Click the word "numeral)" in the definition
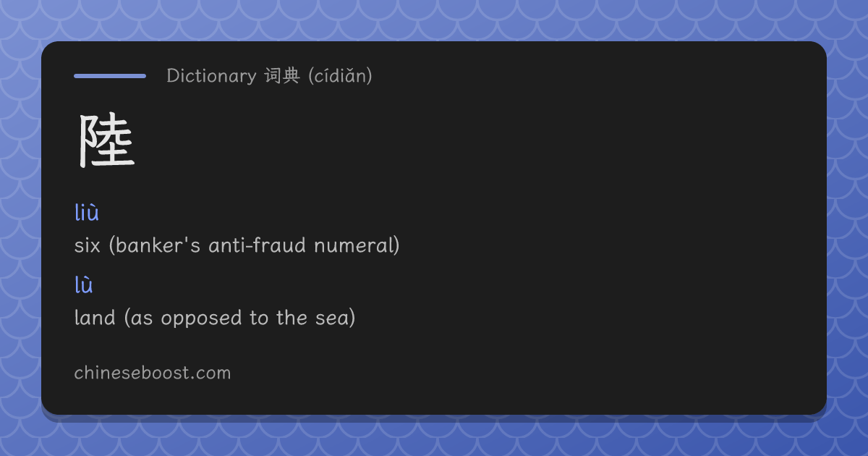Screen dimensions: 868x456 click(357, 245)
